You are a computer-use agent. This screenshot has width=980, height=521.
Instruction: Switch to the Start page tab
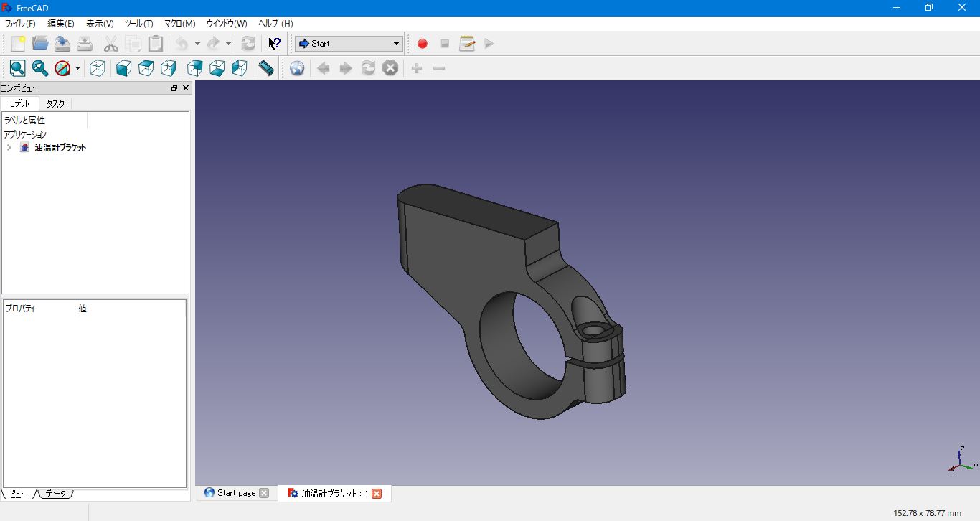[x=236, y=493]
